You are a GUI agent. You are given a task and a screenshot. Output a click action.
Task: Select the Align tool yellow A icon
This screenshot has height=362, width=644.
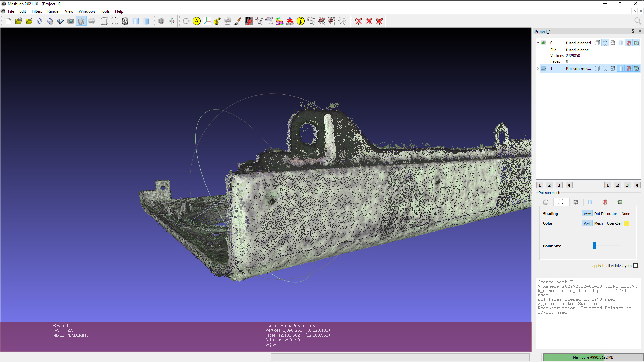197,21
